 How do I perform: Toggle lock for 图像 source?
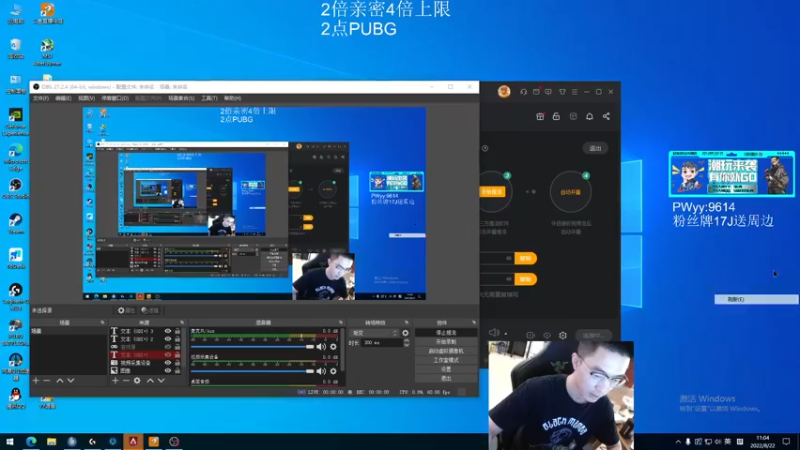coord(178,370)
